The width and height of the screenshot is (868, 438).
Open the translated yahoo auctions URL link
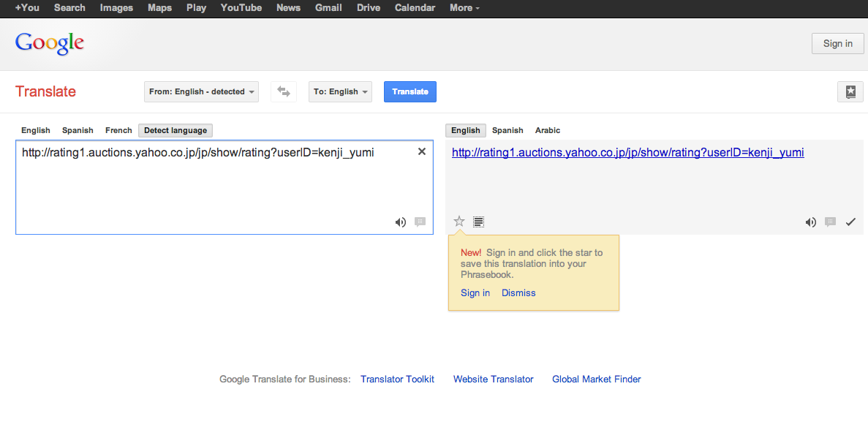click(627, 152)
